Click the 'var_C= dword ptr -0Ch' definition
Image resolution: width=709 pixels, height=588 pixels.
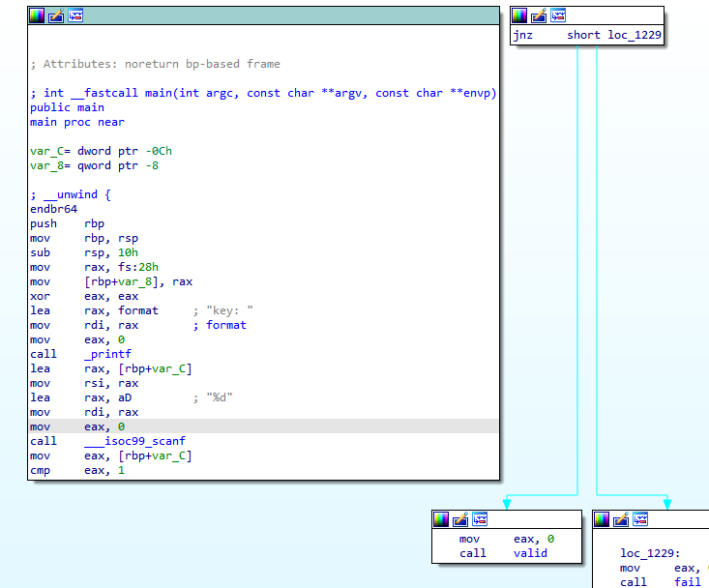pos(101,151)
